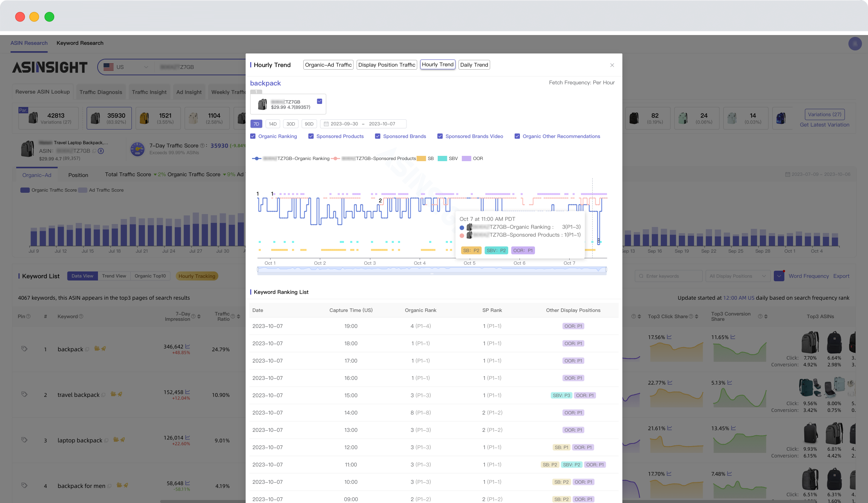Click the copy icon beside keyword laptop backpack
This screenshot has width=868, height=503.
(x=106, y=440)
